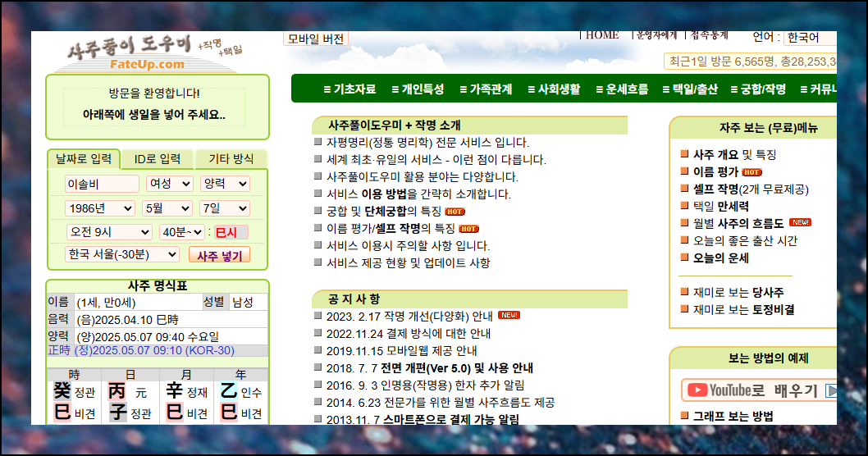Open the 운세흐름 menu

coord(622,89)
